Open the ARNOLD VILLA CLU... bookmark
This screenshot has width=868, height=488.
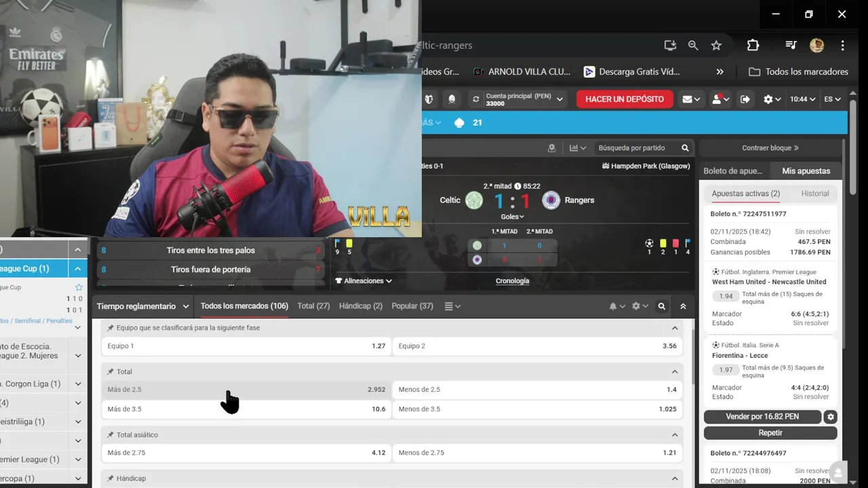[522, 72]
